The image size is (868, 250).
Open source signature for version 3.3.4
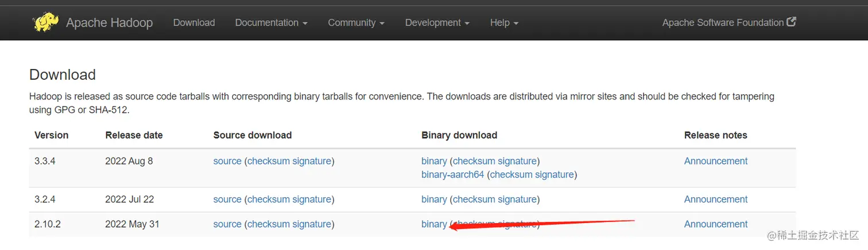point(312,161)
